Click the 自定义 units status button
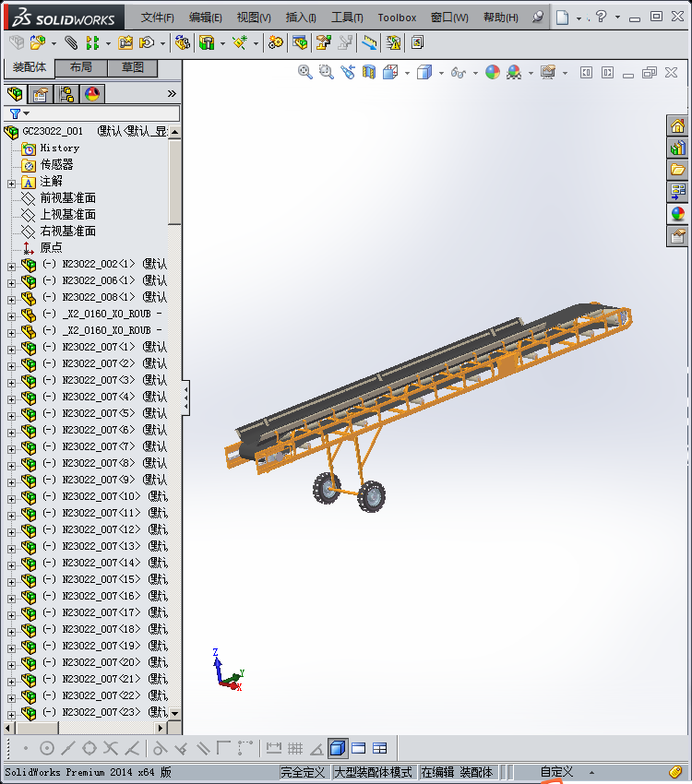 pos(556,772)
